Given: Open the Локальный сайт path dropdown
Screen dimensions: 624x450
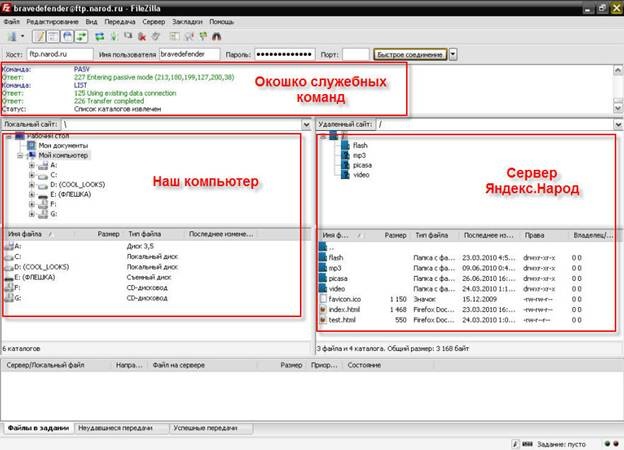Looking at the screenshot, I should point(306,125).
